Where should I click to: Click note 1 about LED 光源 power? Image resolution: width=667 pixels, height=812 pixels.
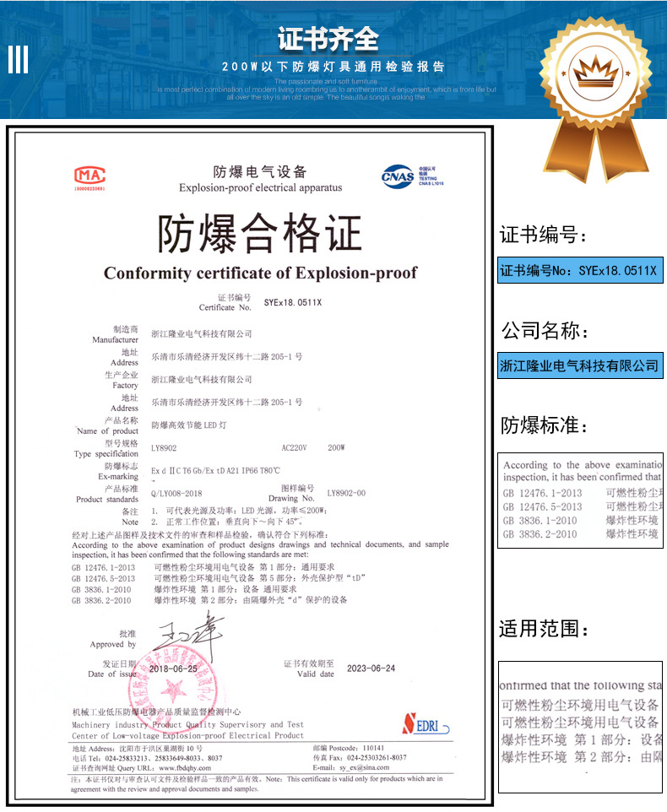click(x=239, y=511)
